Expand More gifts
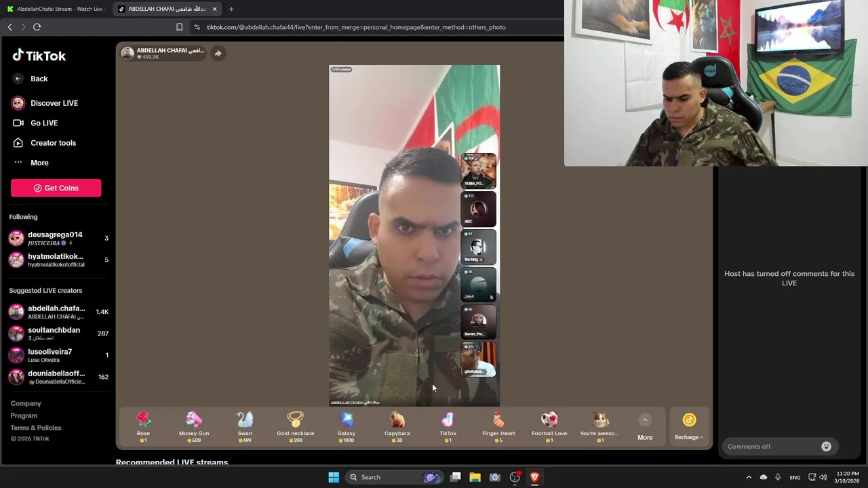The width and height of the screenshot is (868, 488). 645,427
